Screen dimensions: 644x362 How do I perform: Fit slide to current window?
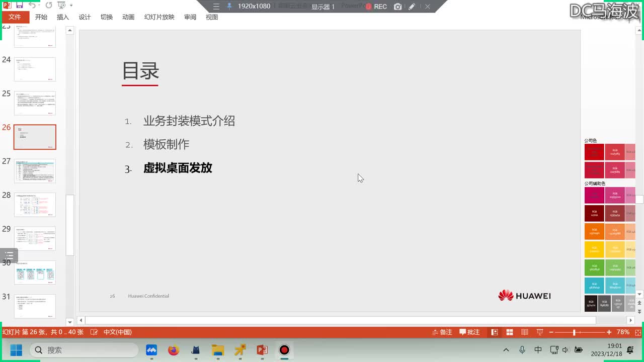pyautogui.click(x=637, y=332)
